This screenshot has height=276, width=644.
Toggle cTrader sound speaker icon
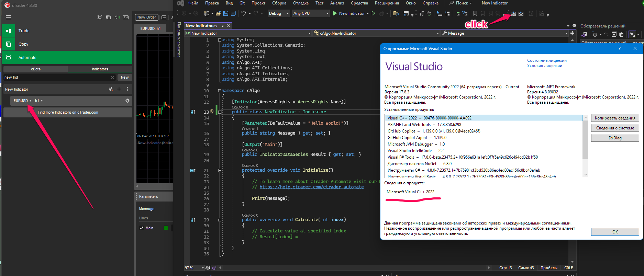point(117,17)
